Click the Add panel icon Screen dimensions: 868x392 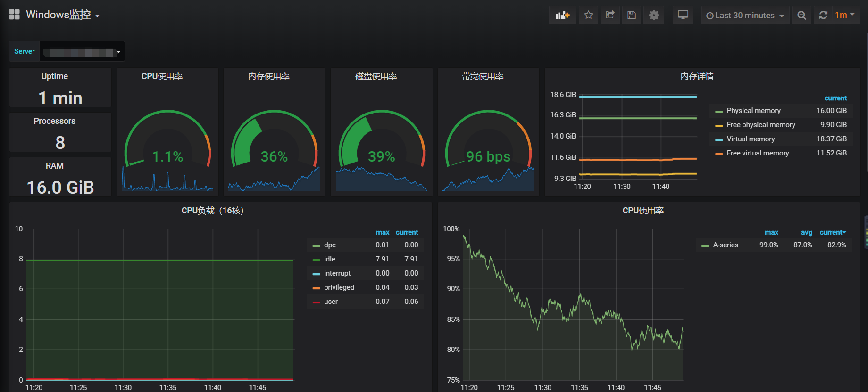[x=562, y=15]
